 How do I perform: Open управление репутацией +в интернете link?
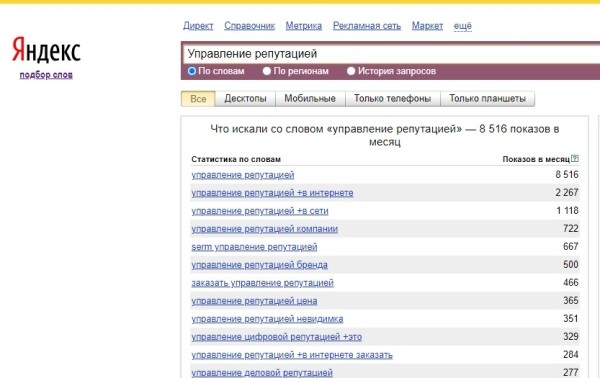pos(272,193)
